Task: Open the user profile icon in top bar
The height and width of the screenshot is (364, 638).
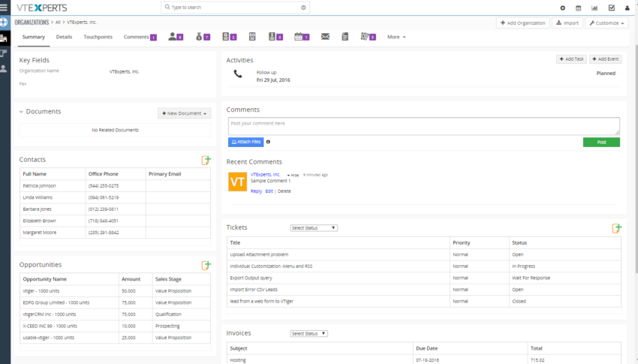Action: pyautogui.click(x=627, y=8)
